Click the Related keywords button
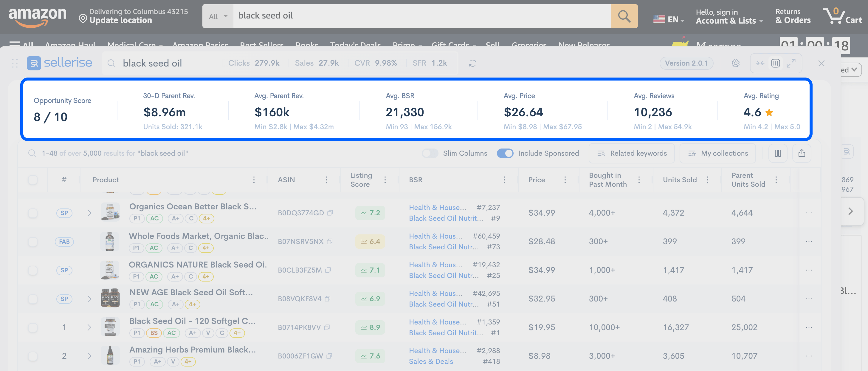The height and width of the screenshot is (371, 868). tap(631, 154)
